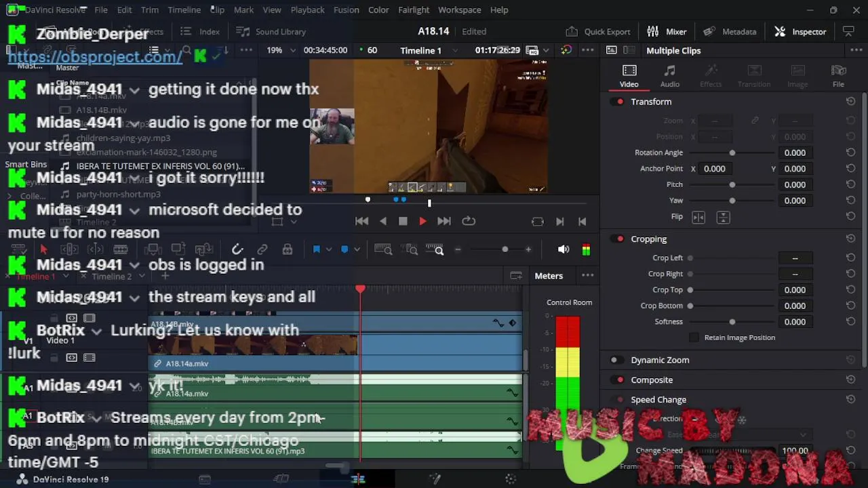
Task: Expand the Composite section
Action: click(x=652, y=380)
